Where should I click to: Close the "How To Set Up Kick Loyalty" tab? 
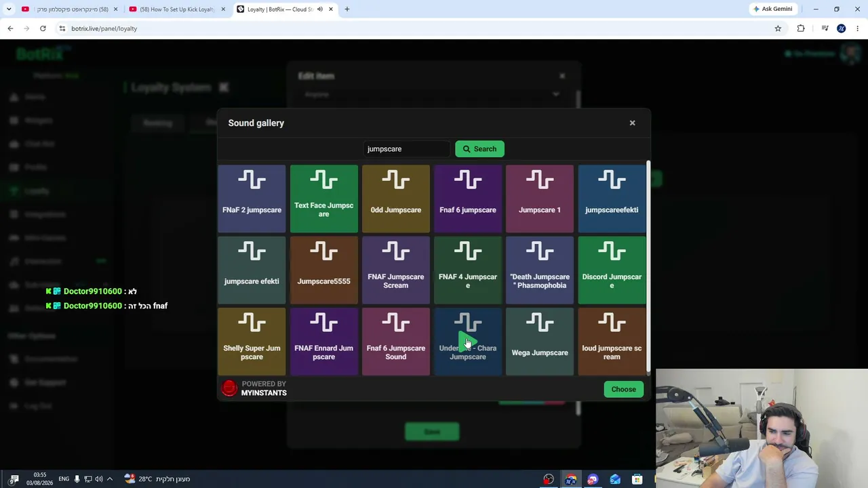pyautogui.click(x=223, y=9)
